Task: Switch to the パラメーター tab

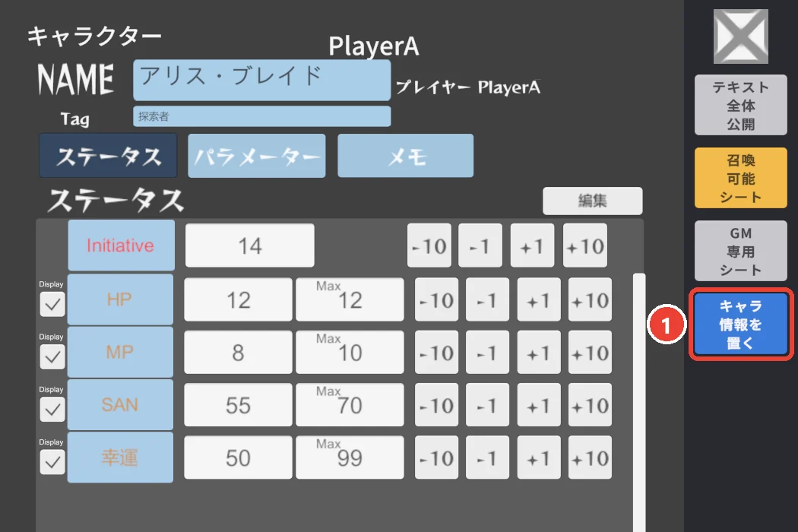Action: point(257,156)
